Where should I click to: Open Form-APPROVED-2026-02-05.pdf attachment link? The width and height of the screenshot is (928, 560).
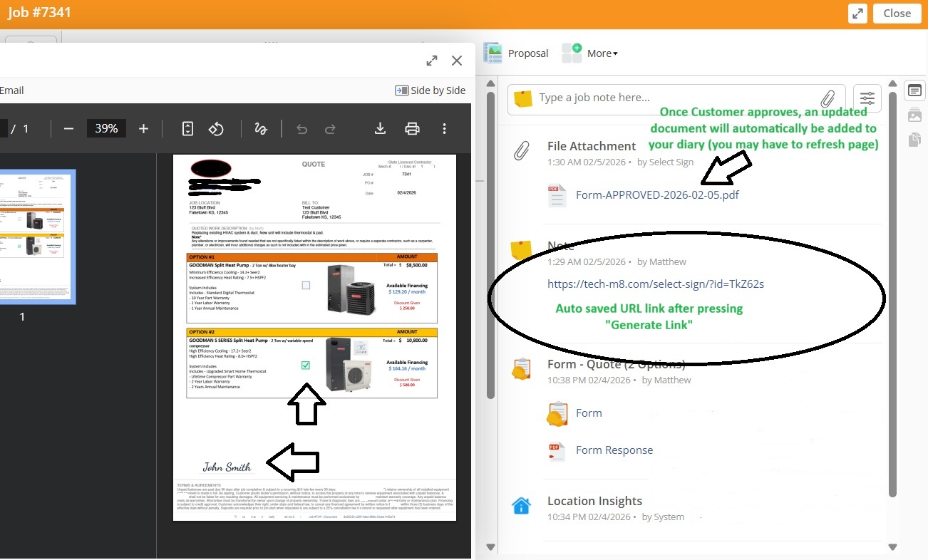tap(657, 195)
